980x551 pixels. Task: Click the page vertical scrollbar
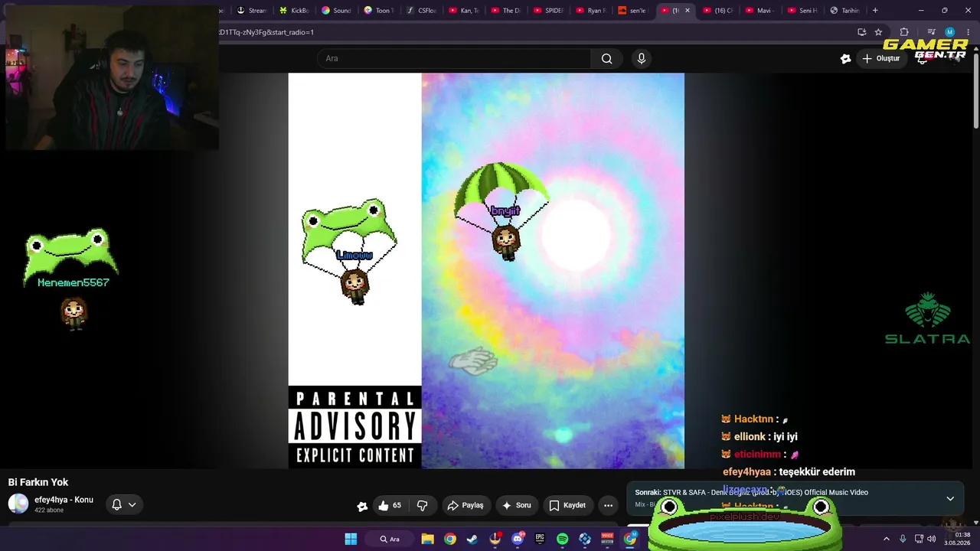point(976,92)
